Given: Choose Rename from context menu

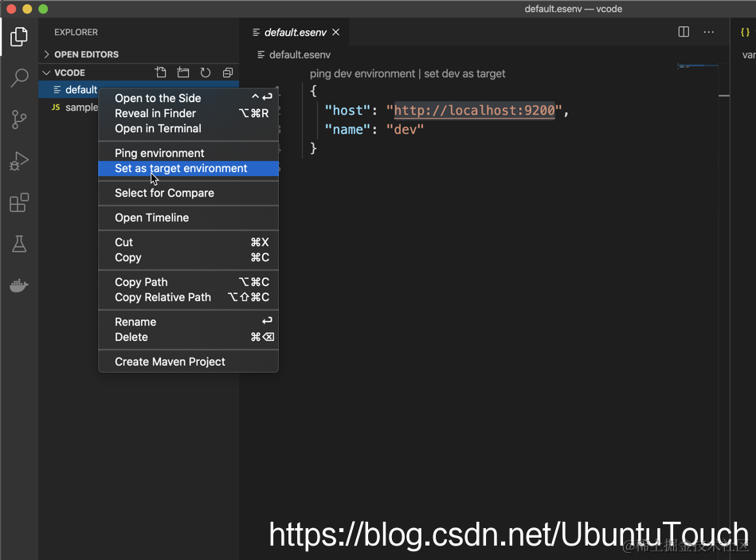Looking at the screenshot, I should [189, 322].
